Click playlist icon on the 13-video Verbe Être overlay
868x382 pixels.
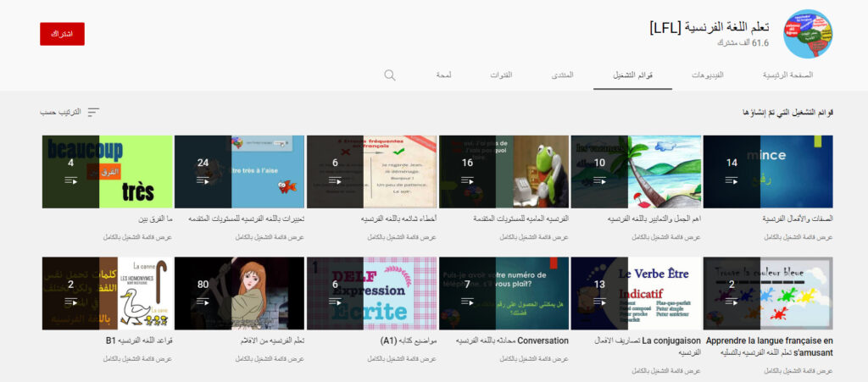coord(599,302)
